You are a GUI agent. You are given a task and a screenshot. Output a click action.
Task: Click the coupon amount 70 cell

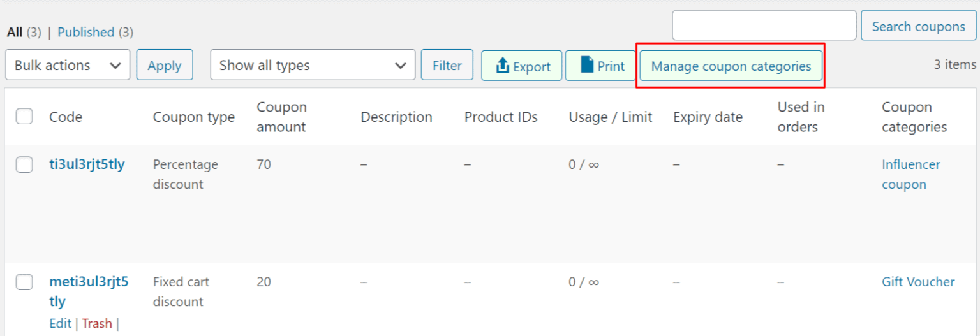(x=264, y=164)
